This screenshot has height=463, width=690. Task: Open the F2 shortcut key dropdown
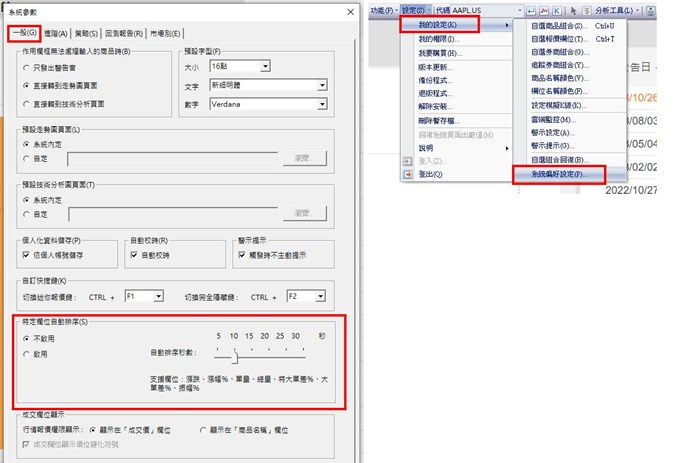coord(320,297)
